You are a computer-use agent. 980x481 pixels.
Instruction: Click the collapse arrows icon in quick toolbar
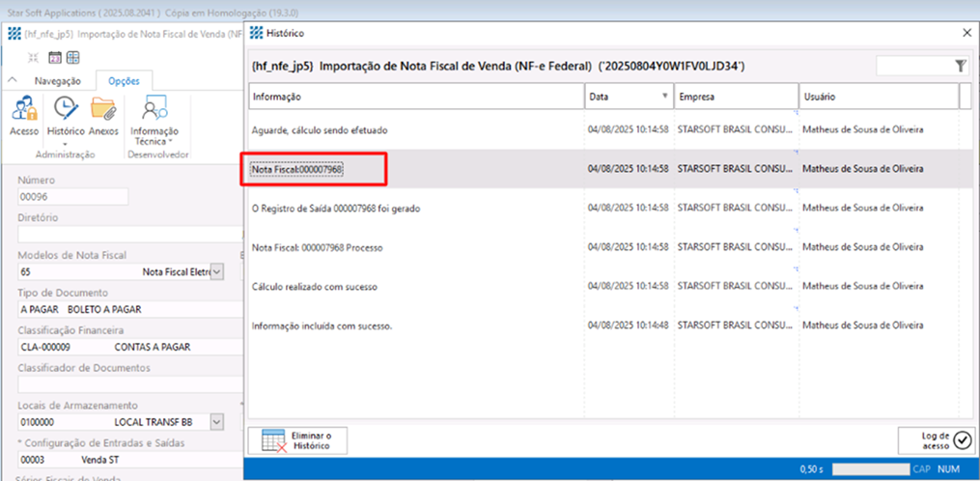point(34,57)
